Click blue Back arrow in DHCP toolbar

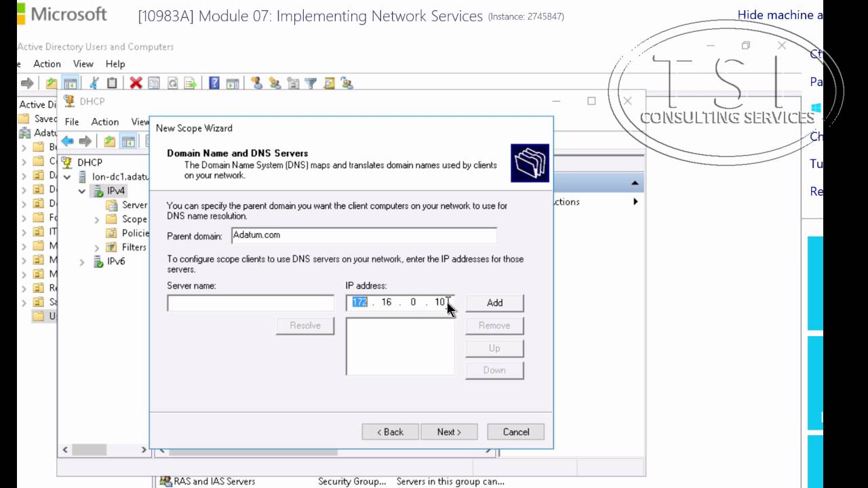[67, 141]
